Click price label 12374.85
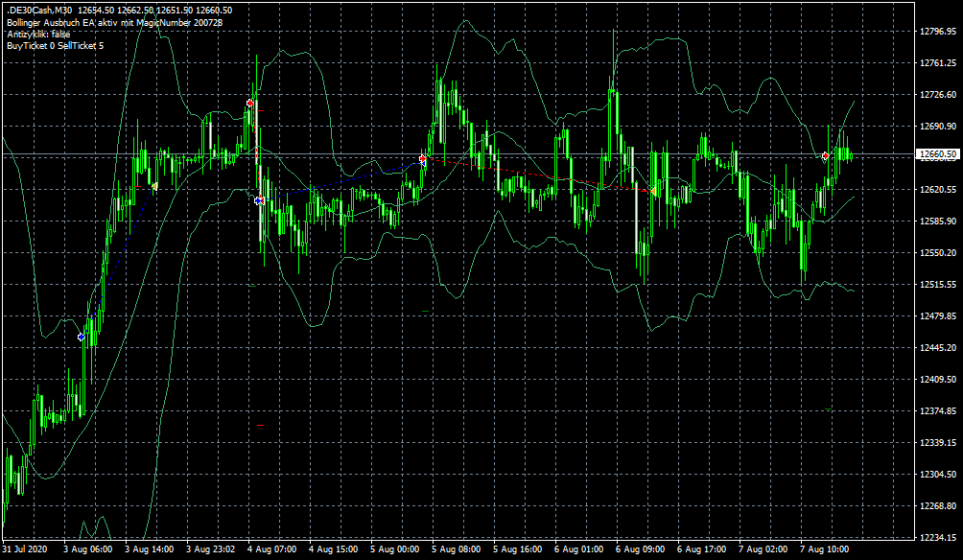 938,410
